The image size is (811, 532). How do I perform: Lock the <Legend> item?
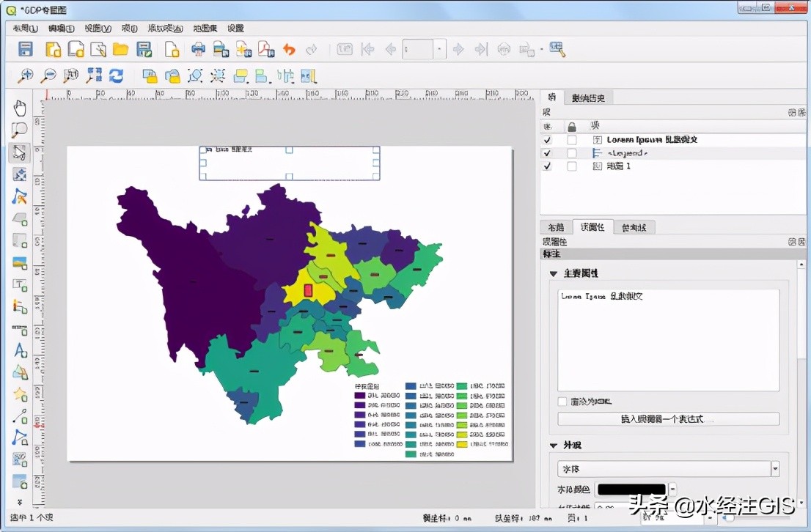(571, 153)
